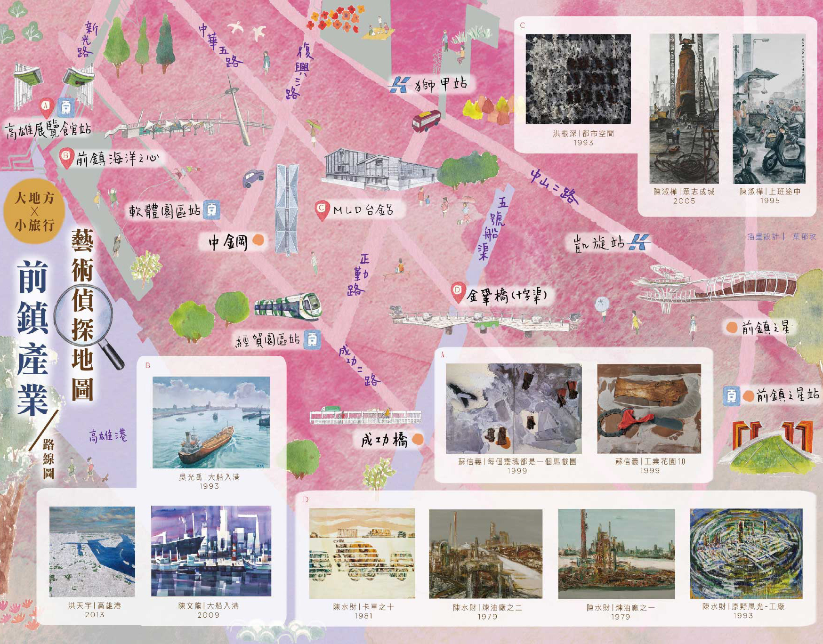Click the MLD warehouse building sketch
Image resolution: width=823 pixels, height=644 pixels.
pyautogui.click(x=380, y=169)
